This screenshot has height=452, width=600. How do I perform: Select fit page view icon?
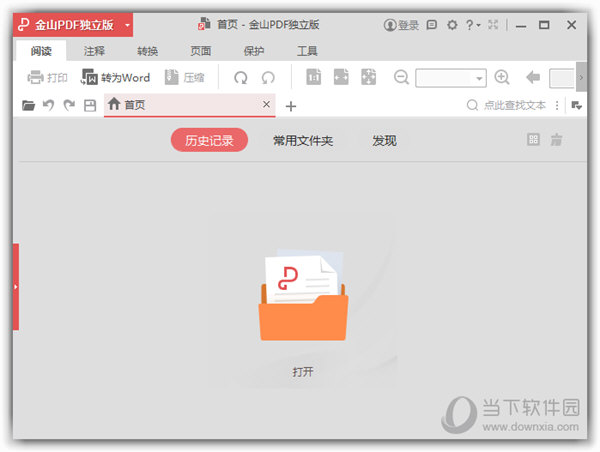(368, 77)
